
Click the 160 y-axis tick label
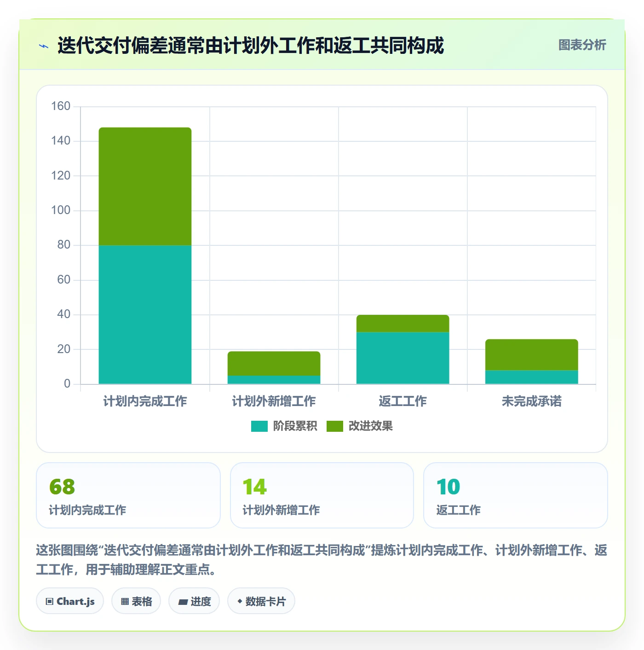[x=61, y=106]
